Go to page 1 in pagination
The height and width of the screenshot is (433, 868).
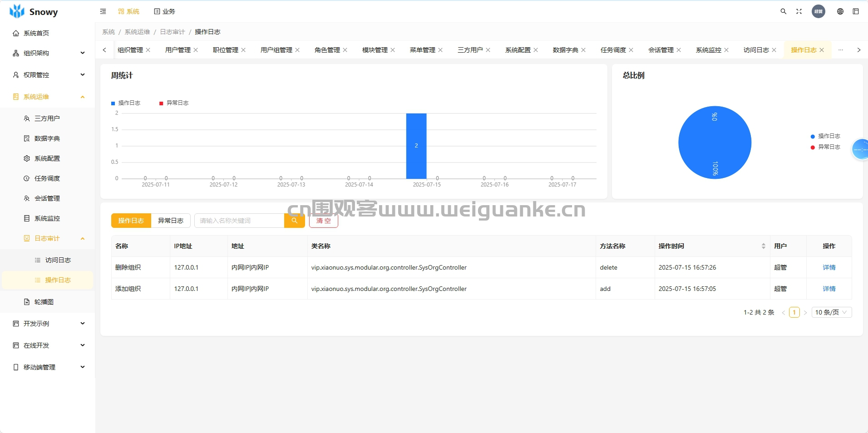tap(794, 312)
